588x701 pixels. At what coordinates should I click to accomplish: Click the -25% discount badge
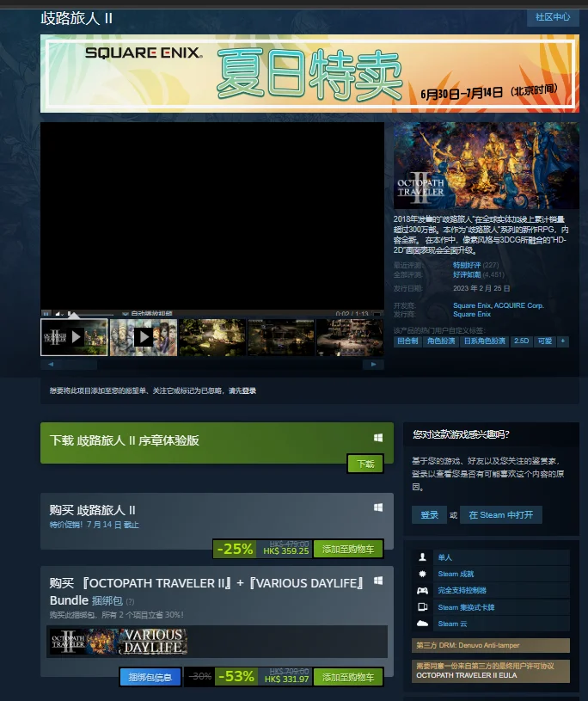point(235,549)
